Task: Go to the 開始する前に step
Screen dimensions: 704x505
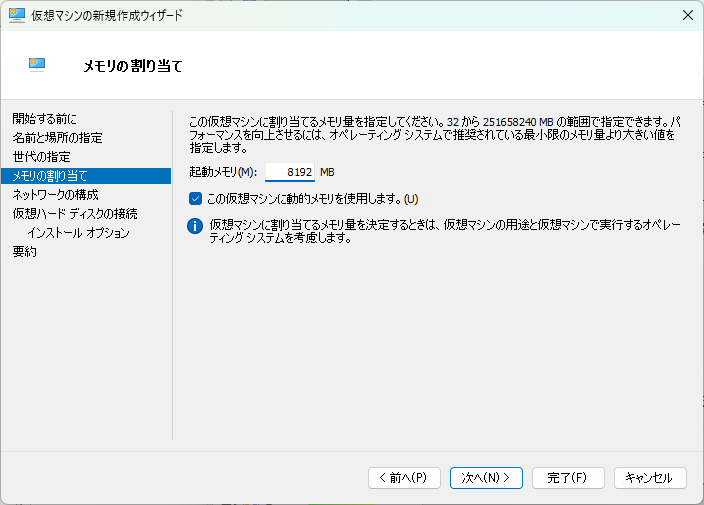Action: point(44,119)
